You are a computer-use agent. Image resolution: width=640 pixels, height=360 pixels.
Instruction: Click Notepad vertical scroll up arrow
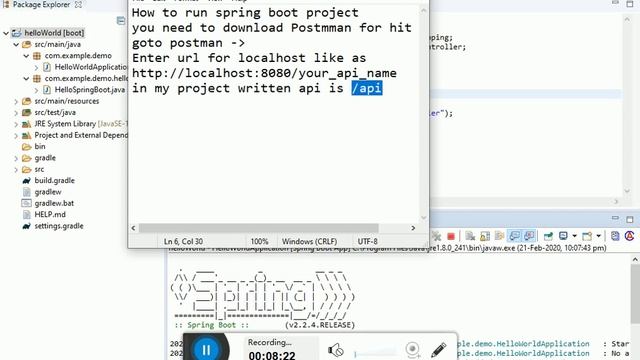click(423, 11)
